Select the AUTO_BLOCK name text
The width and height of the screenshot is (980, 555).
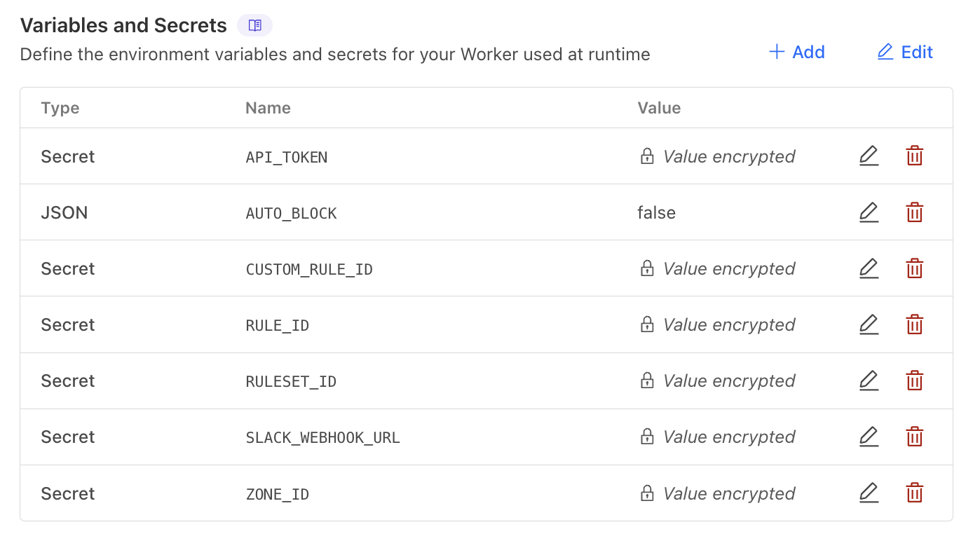pos(292,213)
